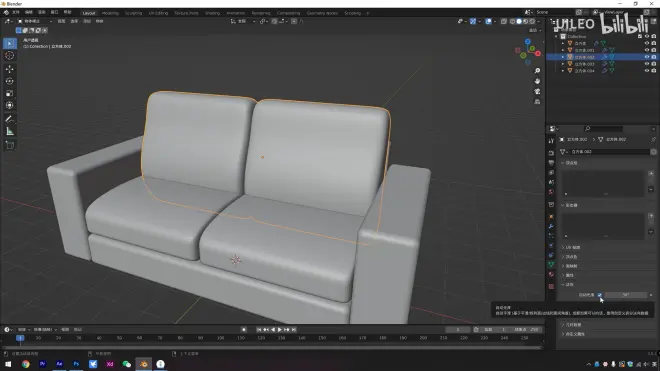Open the World properties tab
Image resolution: width=660 pixels, height=371 pixels.
point(551,192)
